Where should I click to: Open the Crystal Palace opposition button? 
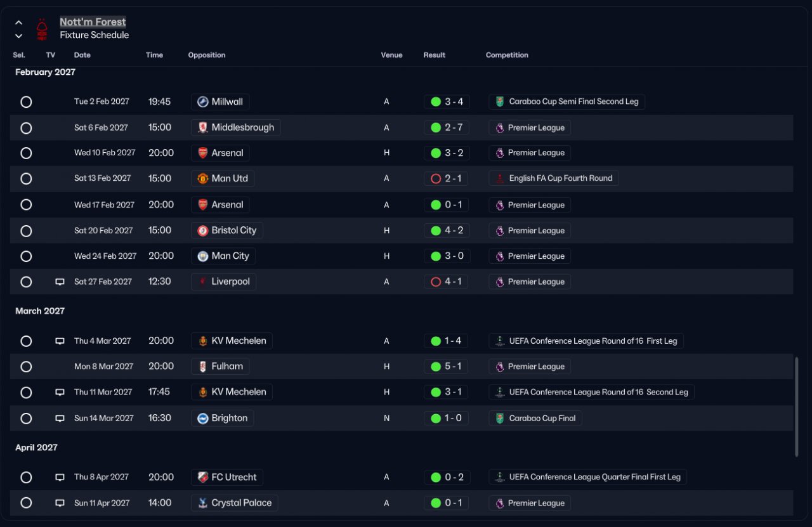pyautogui.click(x=235, y=503)
